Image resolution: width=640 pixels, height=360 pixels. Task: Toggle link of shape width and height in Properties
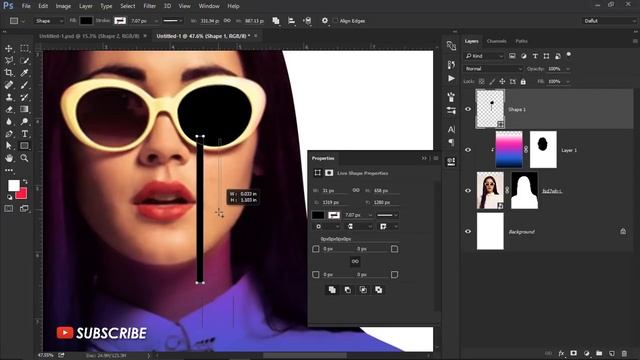click(x=356, y=190)
